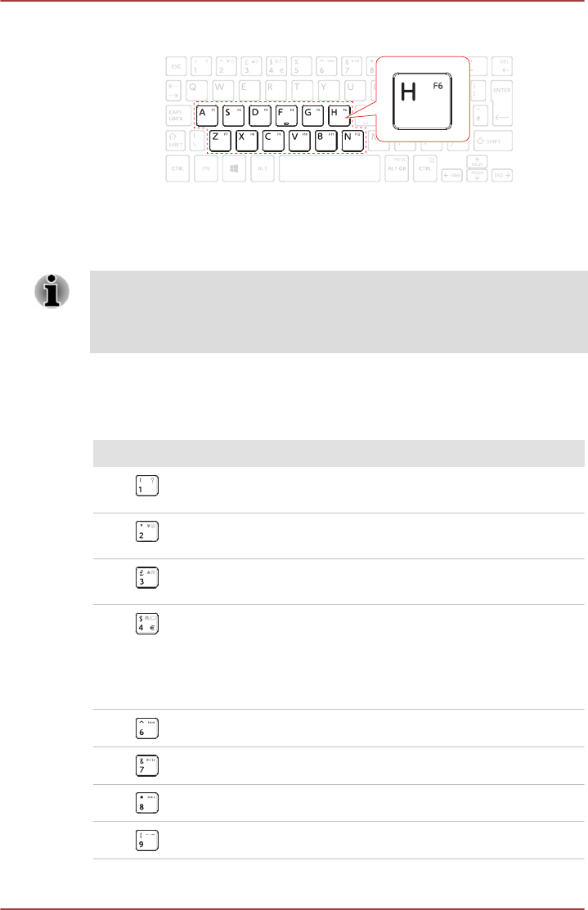Click the highlighted F key on keyboard diagram
The image size is (588, 910).
pos(285,115)
